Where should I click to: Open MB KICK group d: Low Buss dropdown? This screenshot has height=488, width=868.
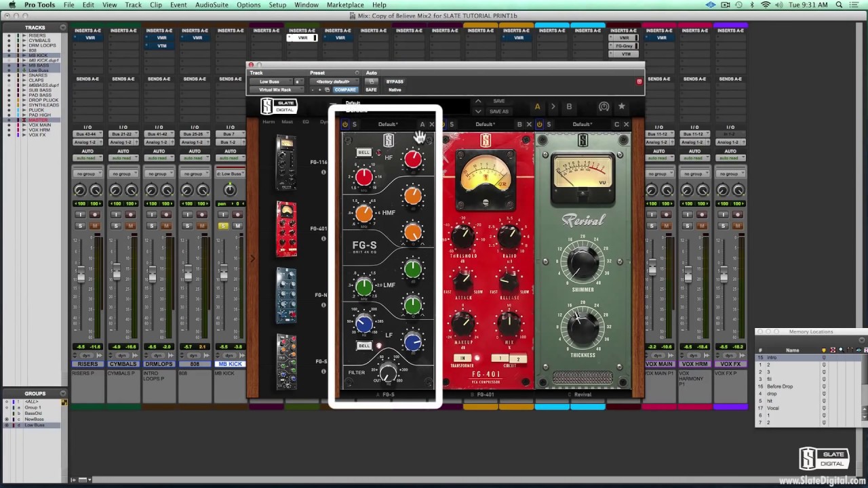pos(230,174)
